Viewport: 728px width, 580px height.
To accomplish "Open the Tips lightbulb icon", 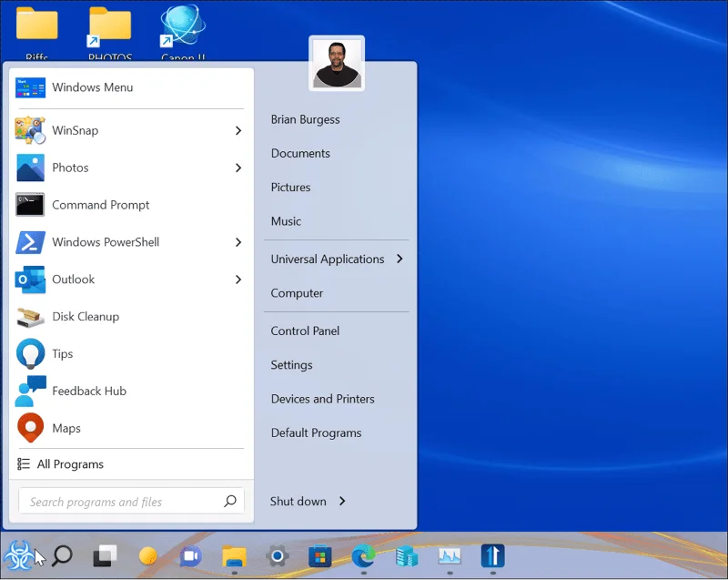I will click(x=30, y=353).
